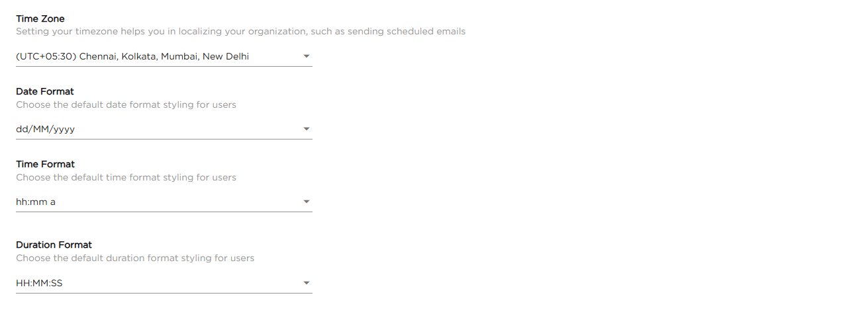Click the Time Format heading label

point(45,165)
